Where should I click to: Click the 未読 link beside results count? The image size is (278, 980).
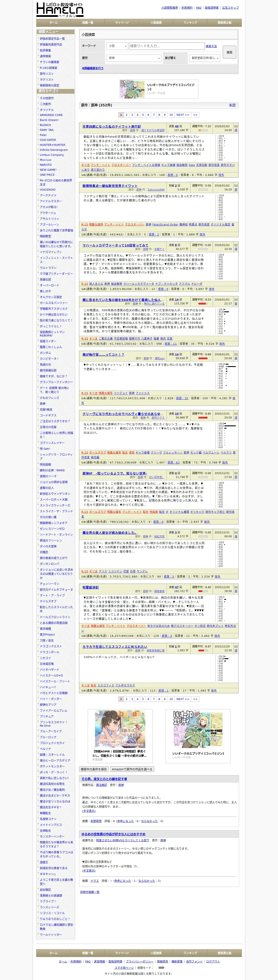pyautogui.click(x=232, y=105)
